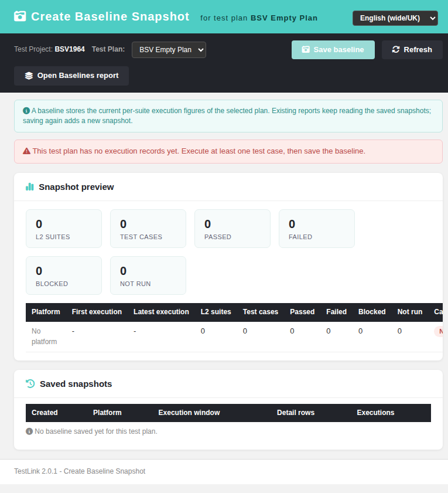Click the Save baseline button
Viewport: 448px width, 493px height.
click(x=333, y=50)
